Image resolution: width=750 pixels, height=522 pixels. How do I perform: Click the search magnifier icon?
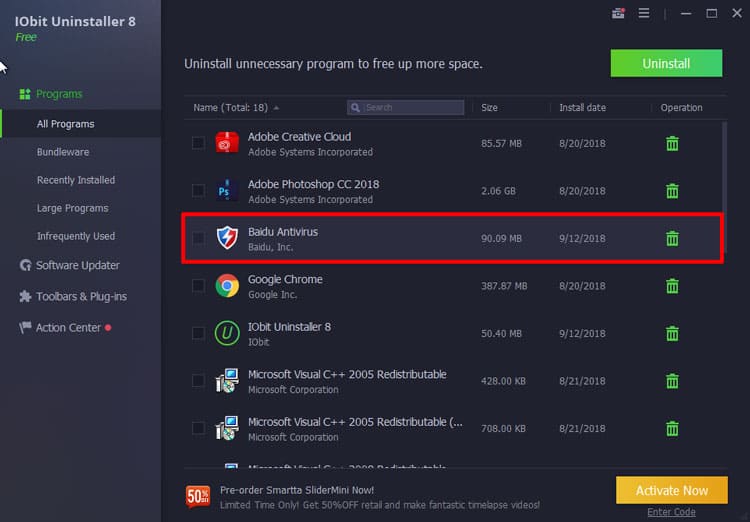355,108
